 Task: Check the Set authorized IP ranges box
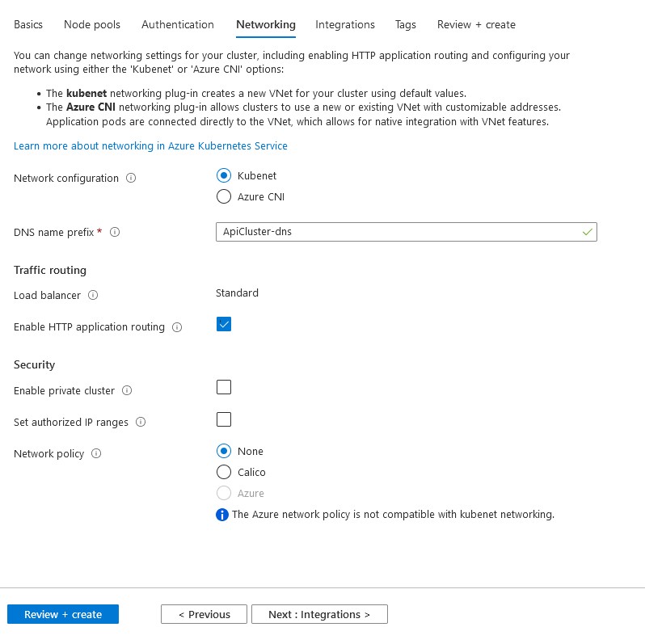pyautogui.click(x=224, y=419)
